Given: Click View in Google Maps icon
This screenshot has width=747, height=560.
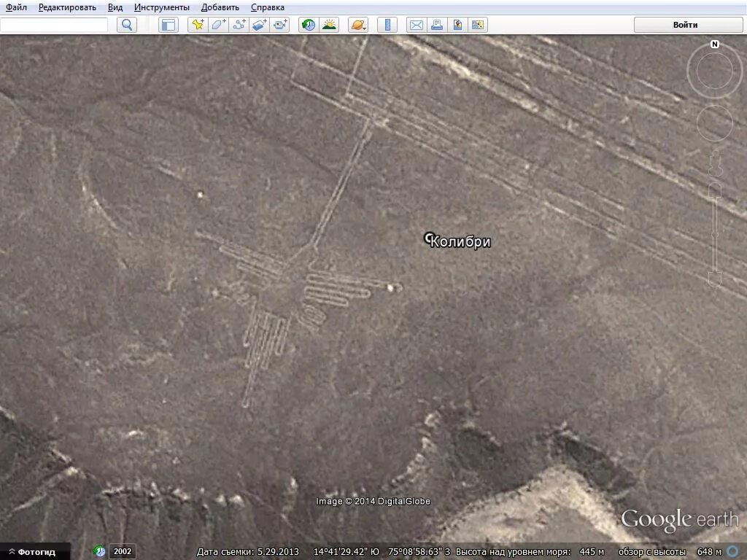Looking at the screenshot, I should (477, 25).
